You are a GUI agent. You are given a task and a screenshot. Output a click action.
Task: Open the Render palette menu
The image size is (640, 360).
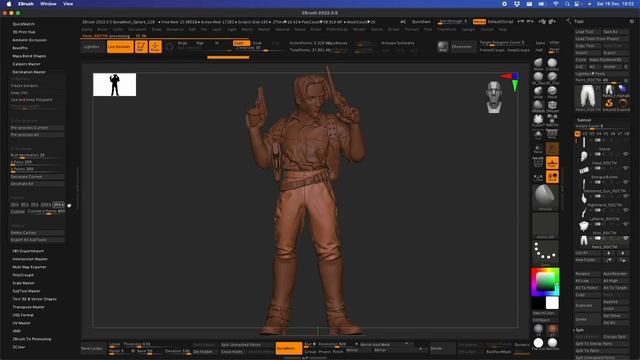tap(359, 29)
